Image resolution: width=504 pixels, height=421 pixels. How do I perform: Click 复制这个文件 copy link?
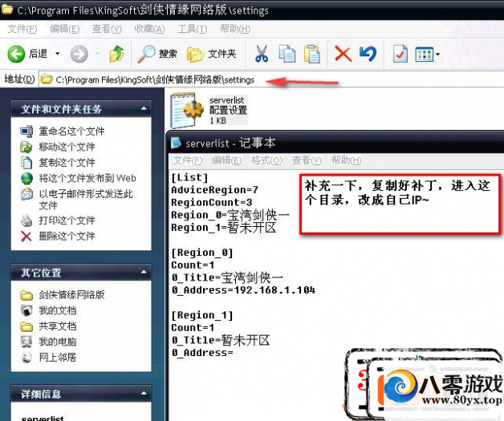click(67, 163)
